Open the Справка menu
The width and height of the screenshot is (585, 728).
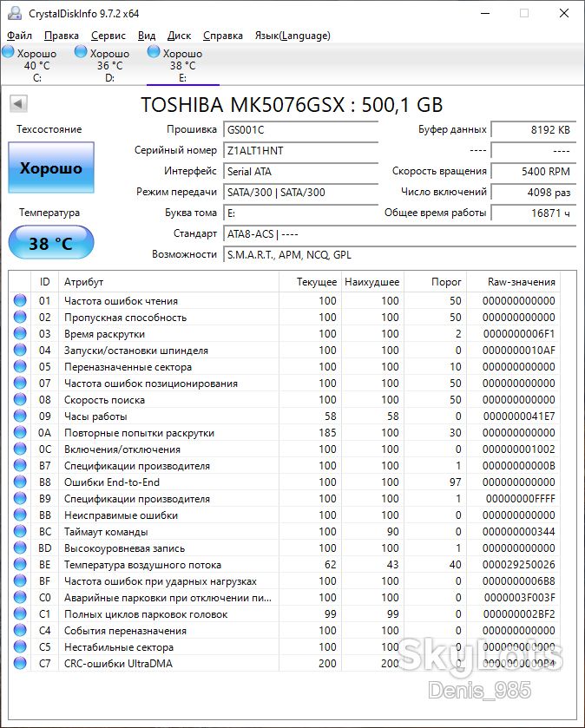(x=223, y=36)
